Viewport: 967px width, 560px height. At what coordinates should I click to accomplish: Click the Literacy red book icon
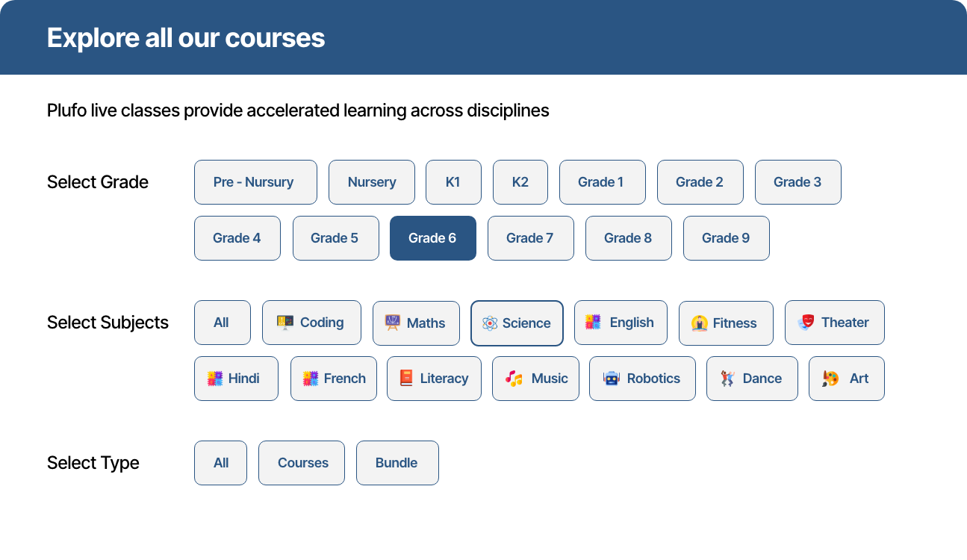coord(406,379)
